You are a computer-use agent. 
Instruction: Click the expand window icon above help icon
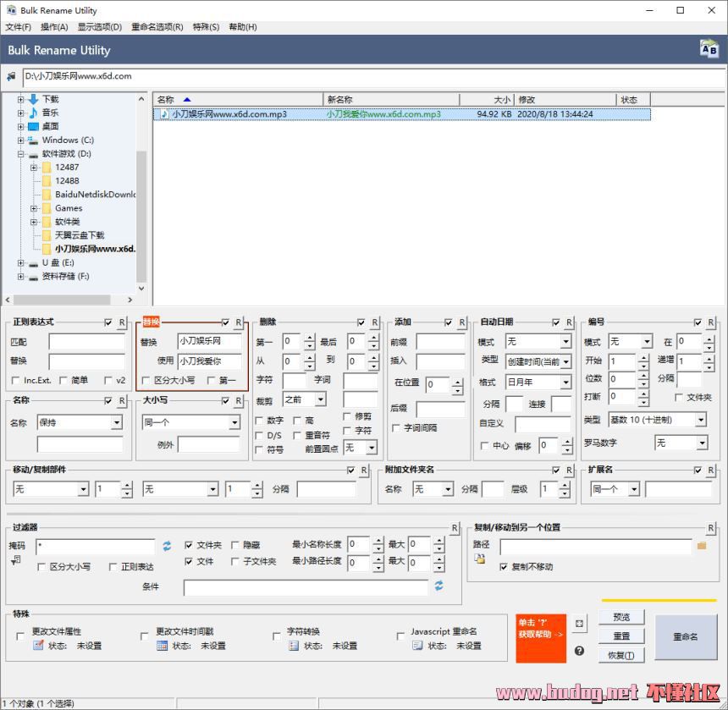coord(579,624)
